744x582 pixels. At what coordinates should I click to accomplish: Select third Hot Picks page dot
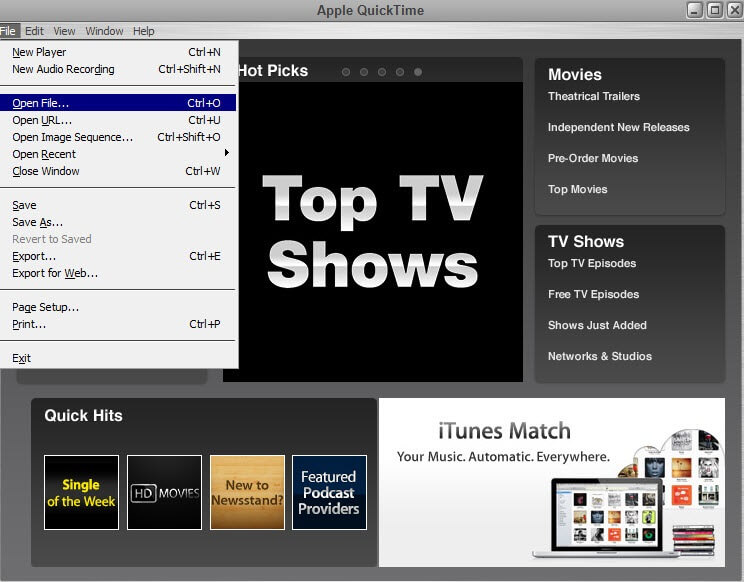[382, 72]
